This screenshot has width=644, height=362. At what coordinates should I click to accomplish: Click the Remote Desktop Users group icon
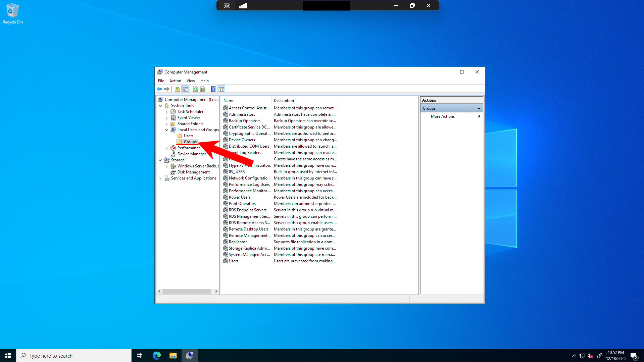[x=226, y=229]
